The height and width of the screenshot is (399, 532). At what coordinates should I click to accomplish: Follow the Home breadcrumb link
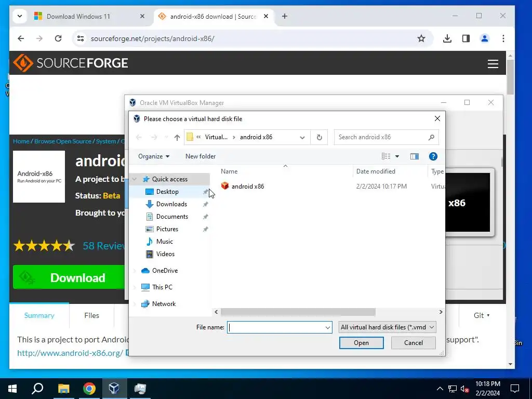point(21,141)
